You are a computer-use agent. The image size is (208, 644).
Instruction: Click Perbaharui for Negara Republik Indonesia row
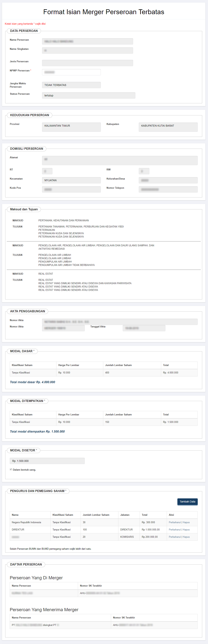174,522
